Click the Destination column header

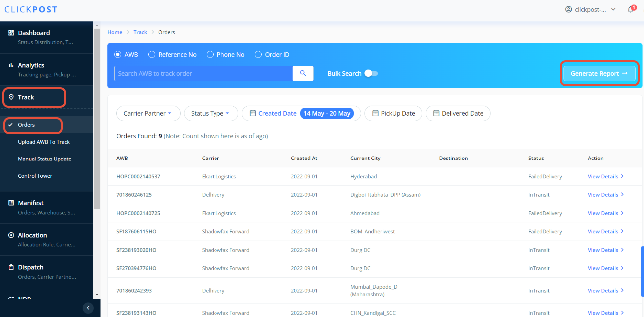click(453, 158)
